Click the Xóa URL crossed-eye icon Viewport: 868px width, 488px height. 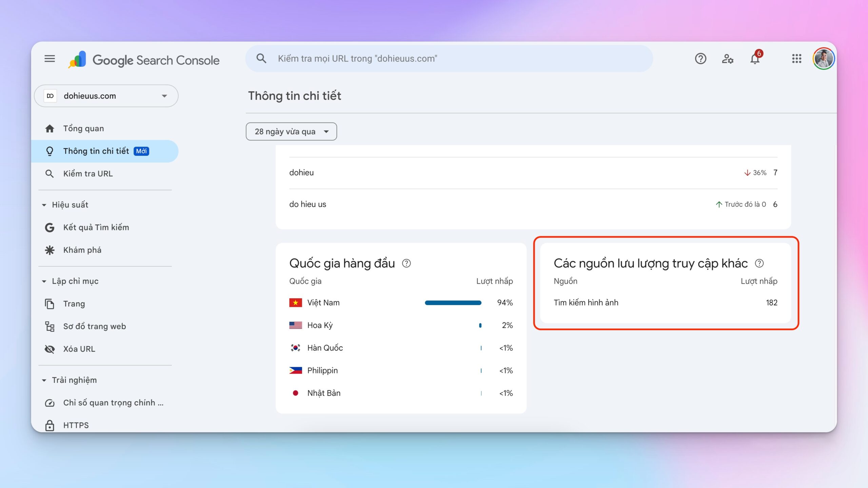pyautogui.click(x=50, y=349)
